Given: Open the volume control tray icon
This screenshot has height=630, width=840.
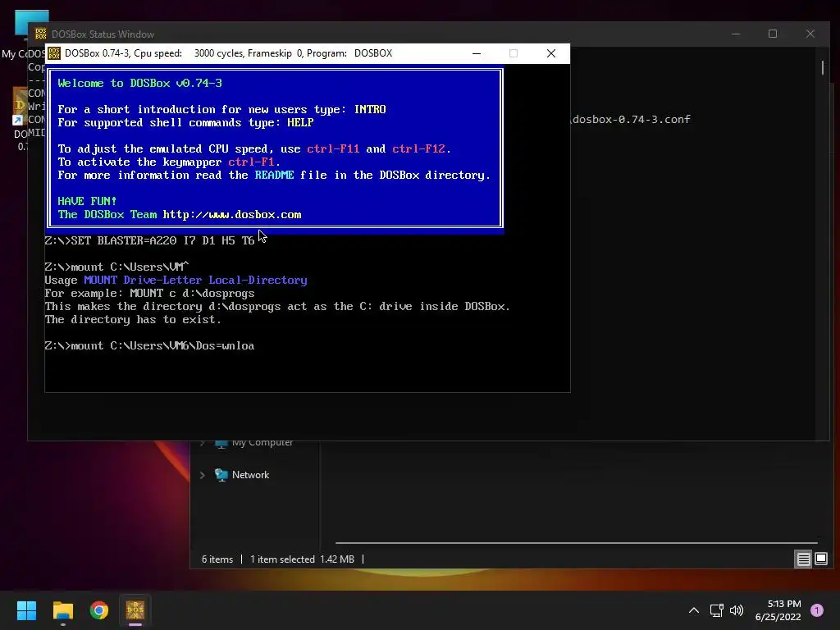Looking at the screenshot, I should (x=737, y=610).
